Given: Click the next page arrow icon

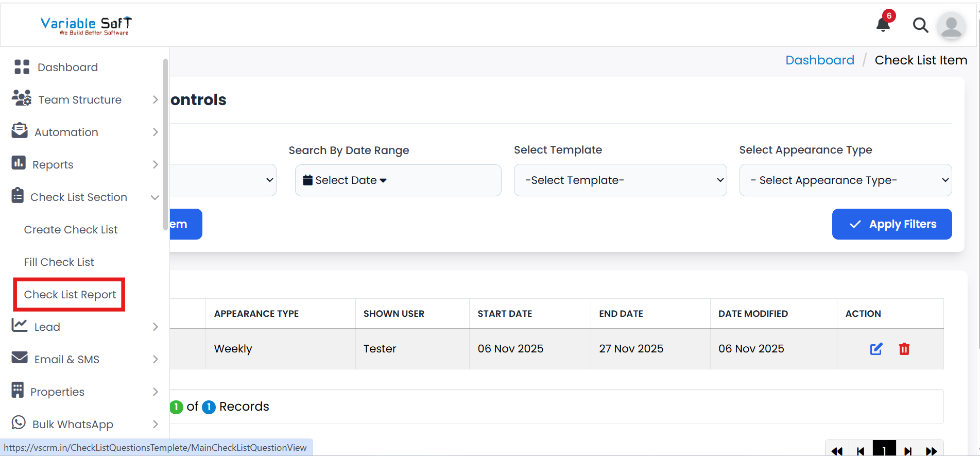Looking at the screenshot, I should click(908, 451).
